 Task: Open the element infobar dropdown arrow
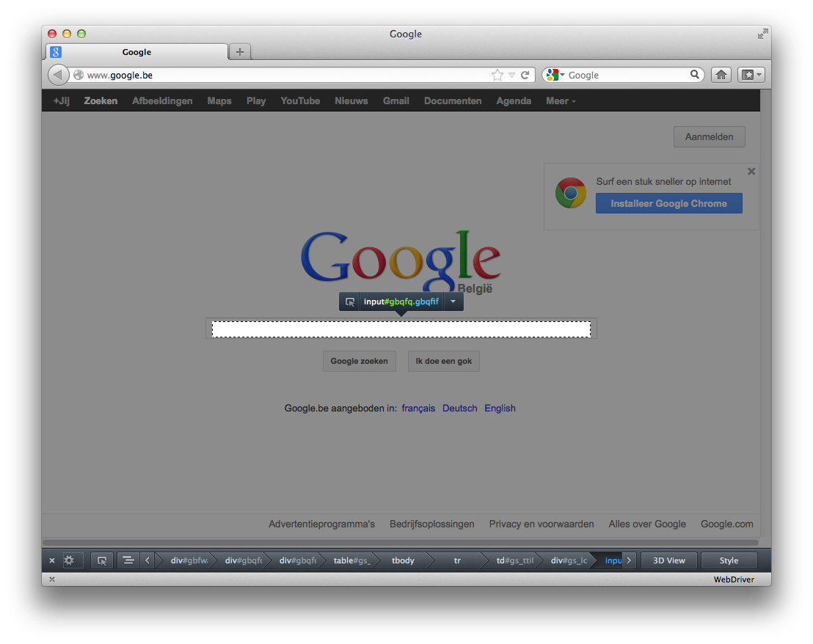[x=453, y=301]
